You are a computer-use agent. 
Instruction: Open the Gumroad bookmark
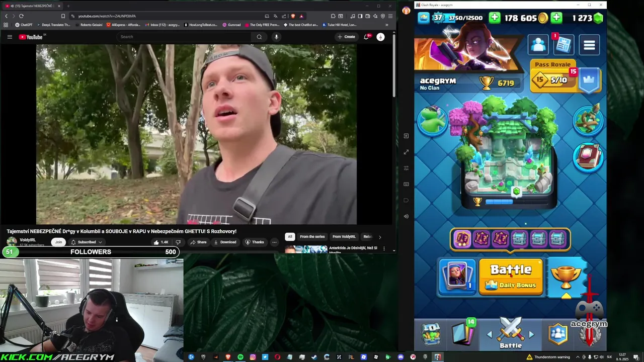[231, 25]
